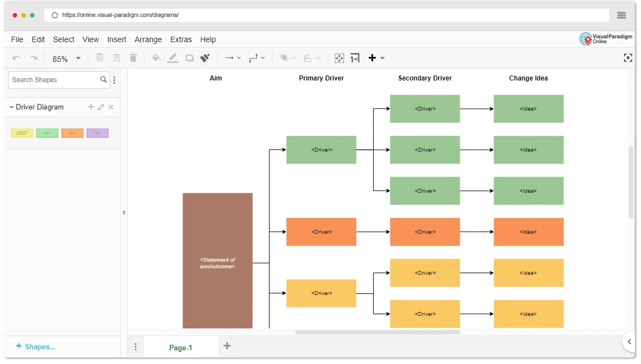
Task: Click the horizontal canvas scrollbar
Action: 377,332
